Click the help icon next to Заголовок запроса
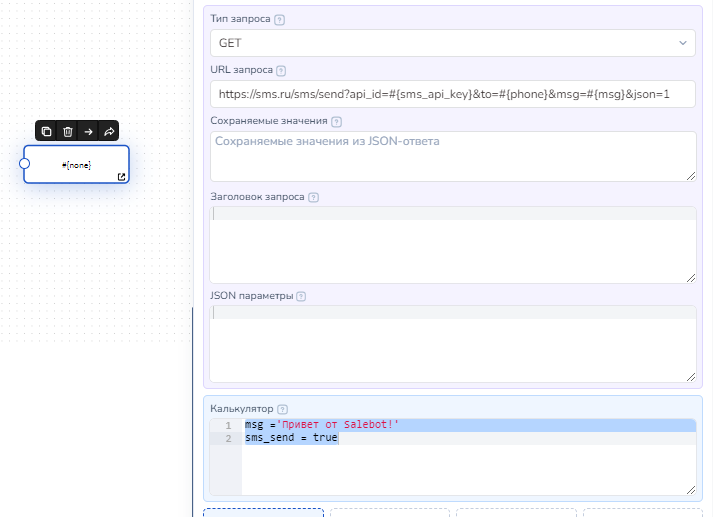This screenshot has width=713, height=517. coord(315,198)
